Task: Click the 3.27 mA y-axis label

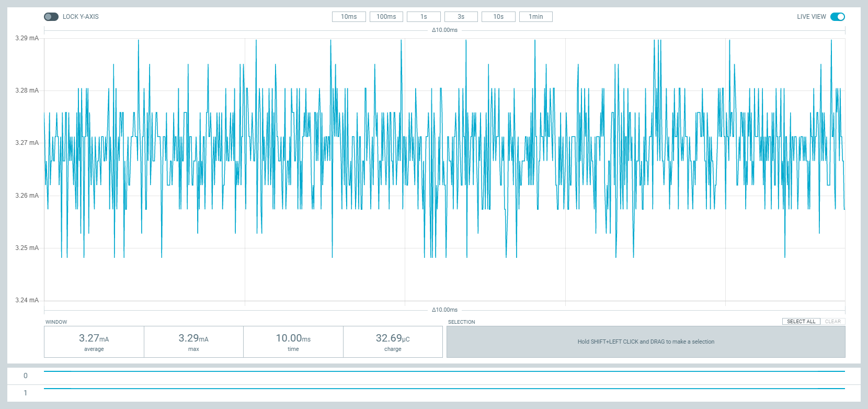Action: [x=27, y=143]
